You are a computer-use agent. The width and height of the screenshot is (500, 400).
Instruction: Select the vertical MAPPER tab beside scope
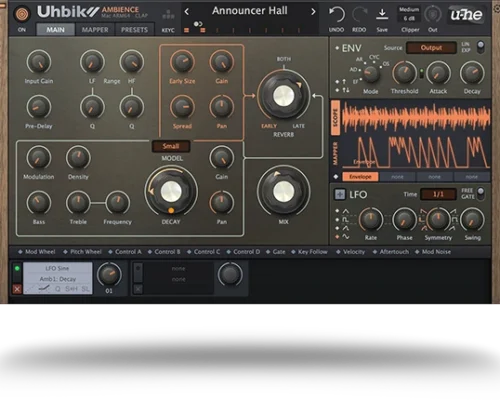pyautogui.click(x=335, y=154)
